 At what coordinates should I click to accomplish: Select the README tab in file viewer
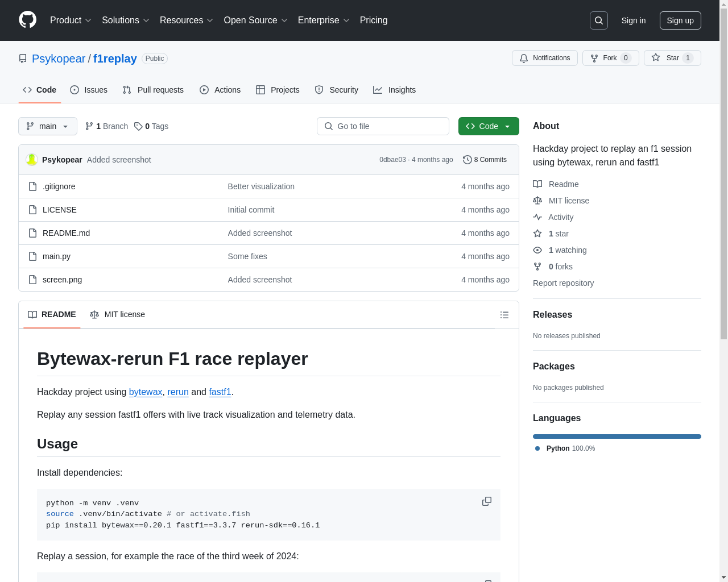[x=52, y=314]
